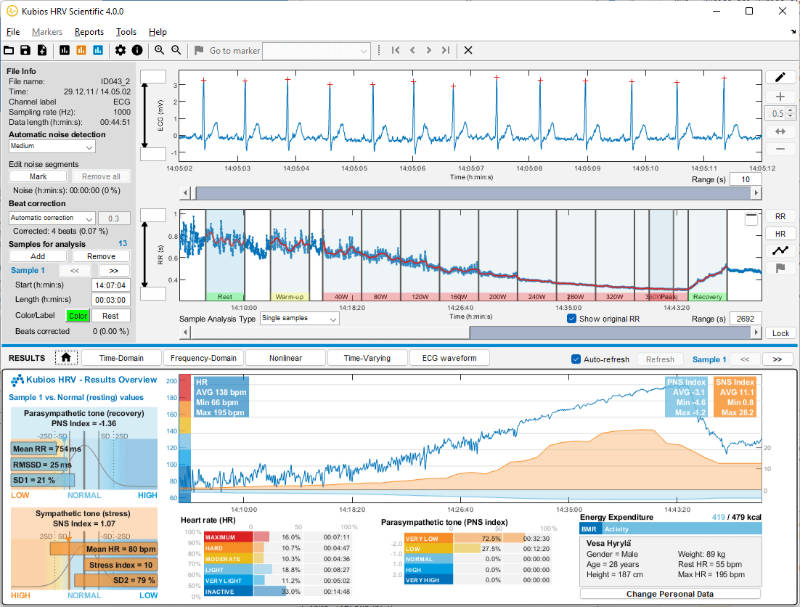Click the small box icon in the RR plot's top corner
This screenshot has height=607, width=800.
[x=751, y=219]
